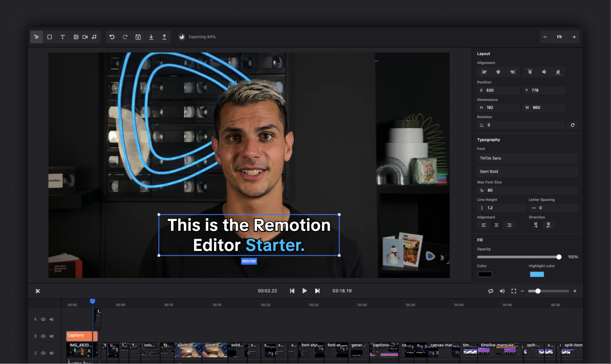Click the upload arrow icon
This screenshot has width=611, height=364.
[x=164, y=37]
